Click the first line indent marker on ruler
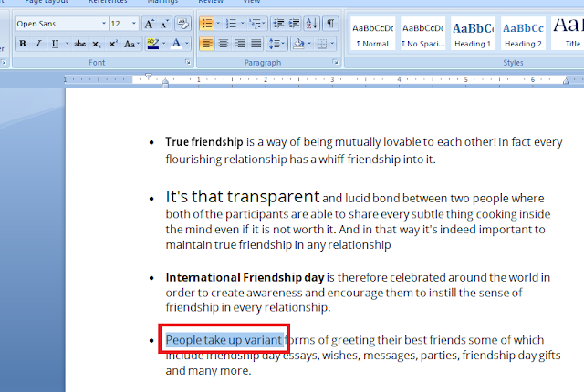Viewport: 584px width, 392px height. [x=149, y=77]
